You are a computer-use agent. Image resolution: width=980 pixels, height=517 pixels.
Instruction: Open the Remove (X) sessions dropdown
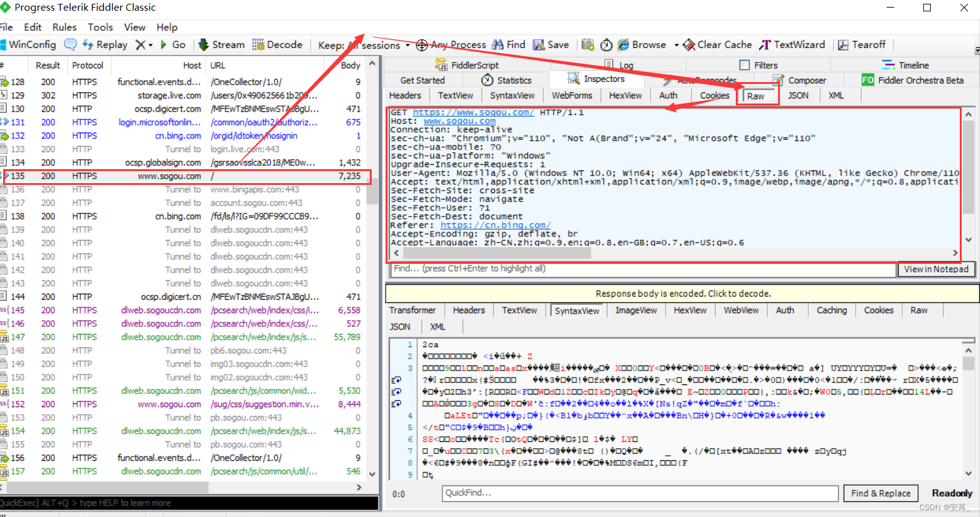click(x=144, y=45)
